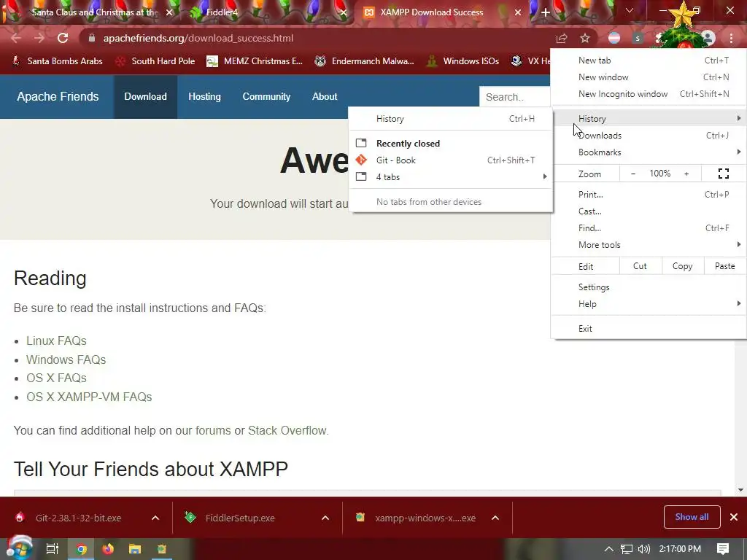Click Paste in the Edit row
The image size is (747, 560).
pos(724,266)
